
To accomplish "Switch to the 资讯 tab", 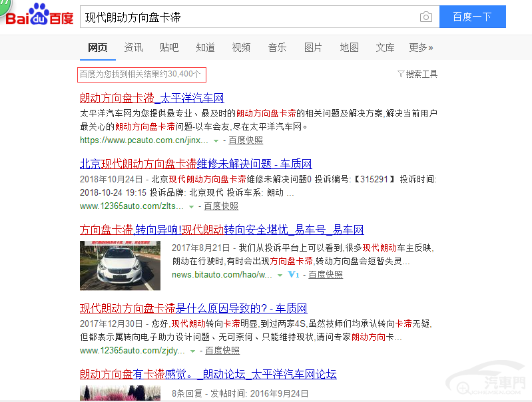I will tap(133, 47).
